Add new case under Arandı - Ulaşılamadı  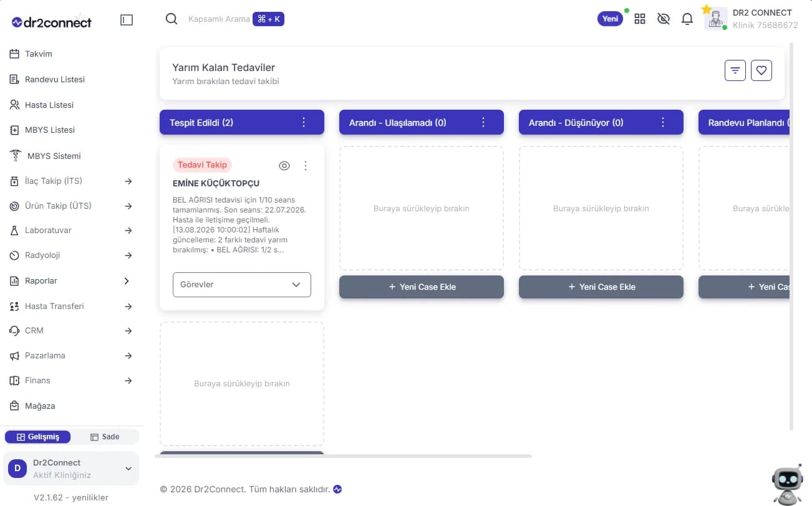coord(422,287)
